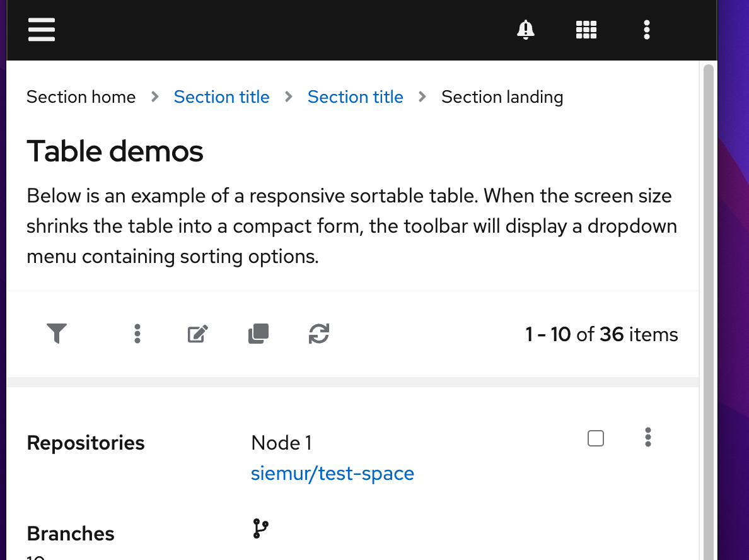Open the toolbar overflow kebab menu
This screenshot has width=749, height=560.
137,334
